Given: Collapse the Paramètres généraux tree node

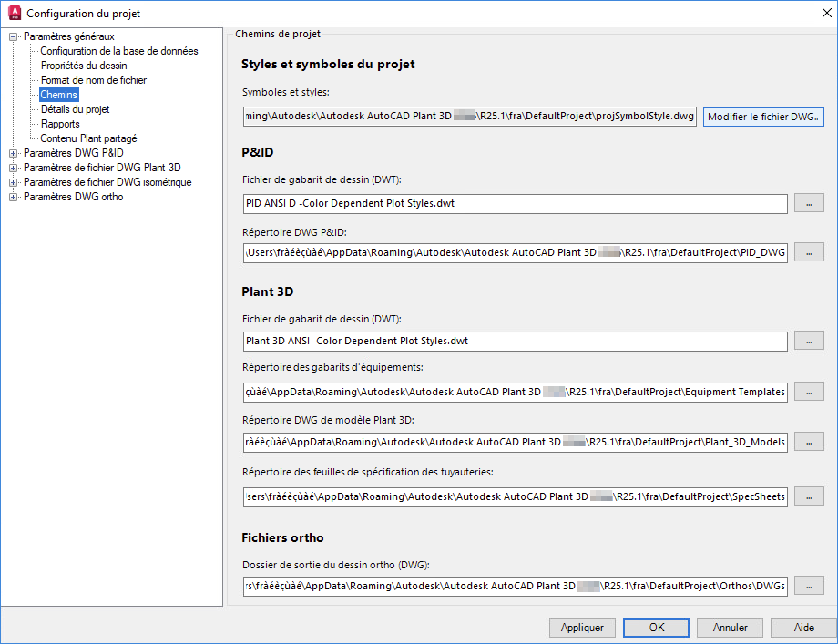Looking at the screenshot, I should (14, 36).
